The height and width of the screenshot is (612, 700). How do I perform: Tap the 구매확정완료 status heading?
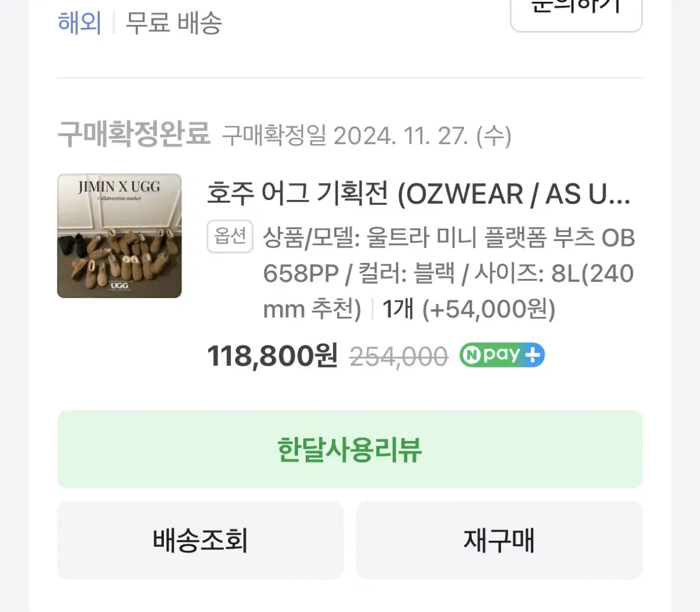pos(134,134)
